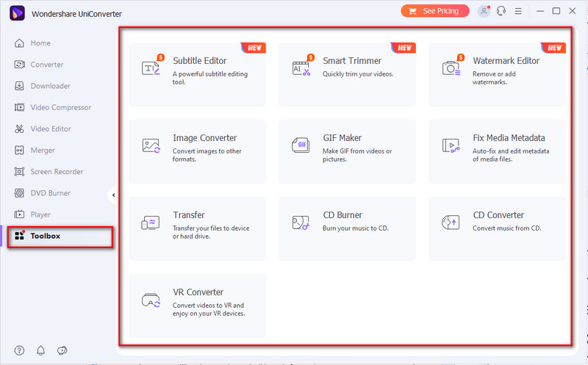
Task: Click the CD Converter title text
Action: coord(498,215)
